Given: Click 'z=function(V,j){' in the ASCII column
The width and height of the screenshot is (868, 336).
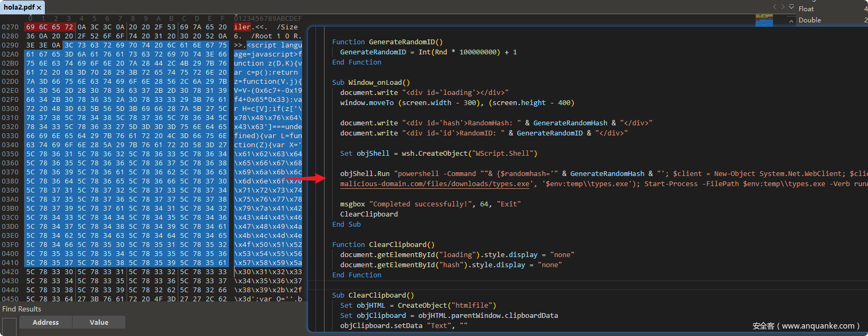Looking at the screenshot, I should [x=268, y=82].
